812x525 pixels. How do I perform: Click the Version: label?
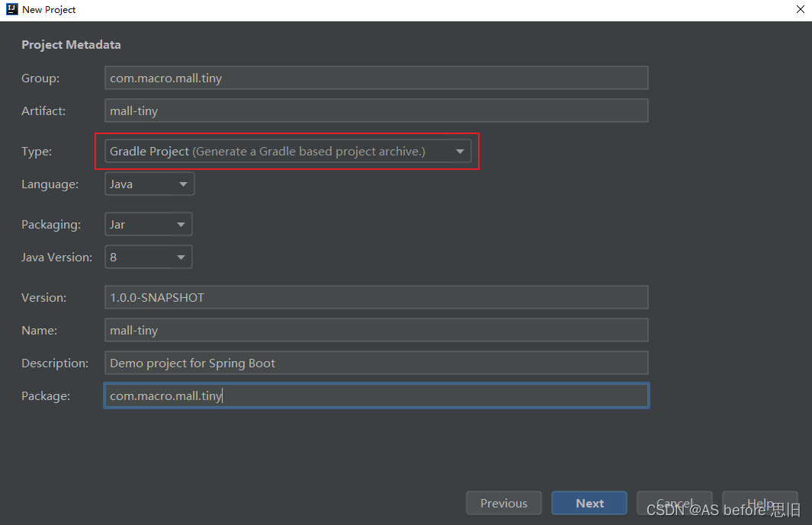(x=44, y=298)
